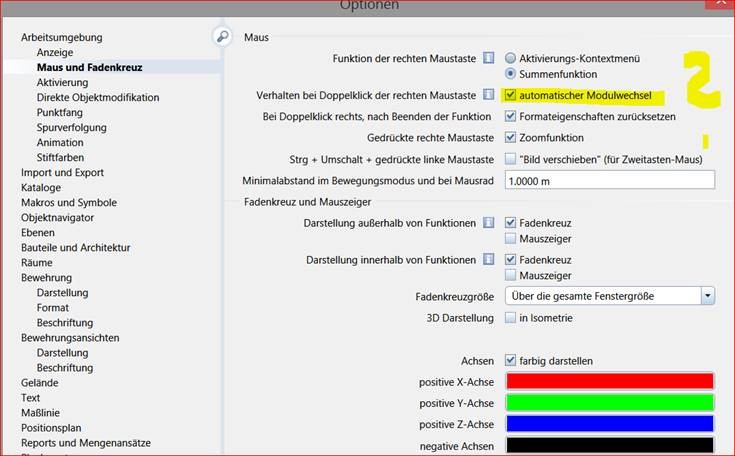This screenshot has width=735, height=456.
Task: Select Import und Export category
Action: pos(63,172)
